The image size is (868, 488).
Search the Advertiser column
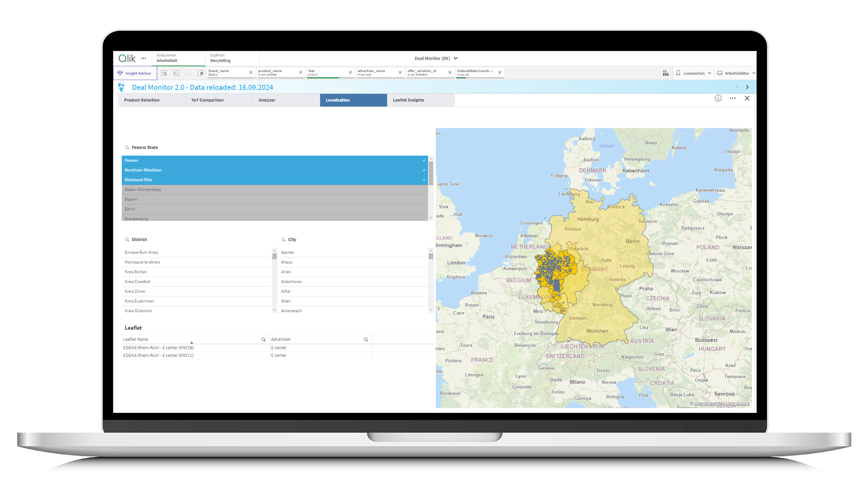pyautogui.click(x=366, y=339)
